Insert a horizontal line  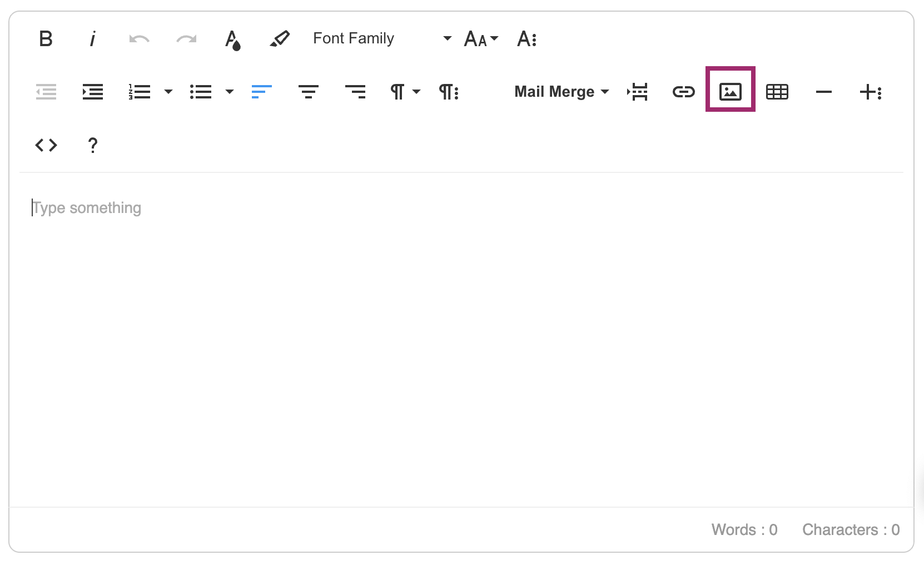pos(824,92)
